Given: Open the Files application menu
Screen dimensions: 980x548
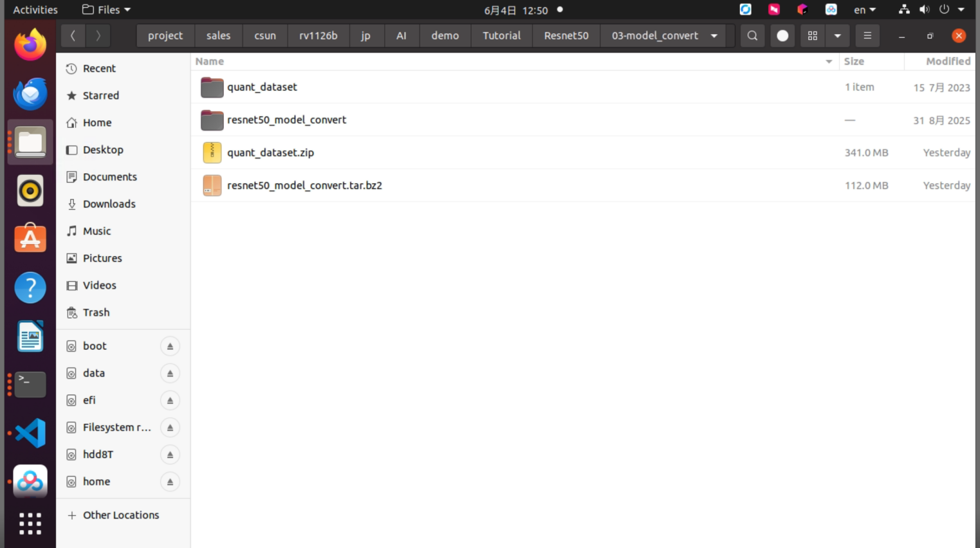Looking at the screenshot, I should tap(107, 10).
